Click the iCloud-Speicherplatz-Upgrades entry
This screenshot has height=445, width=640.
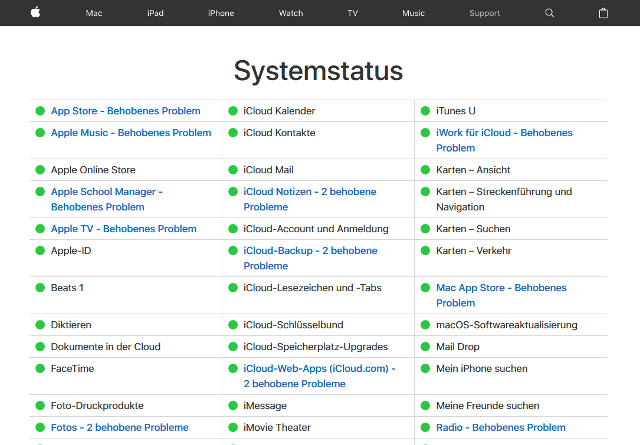pos(316,347)
